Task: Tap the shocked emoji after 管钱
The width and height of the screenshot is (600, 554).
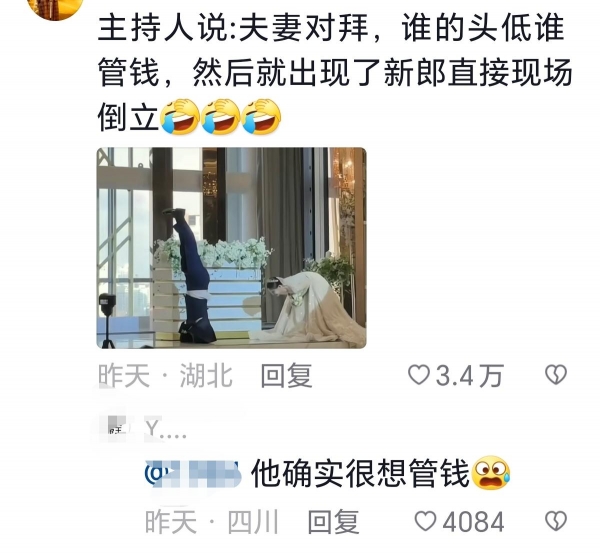Action: click(x=491, y=473)
